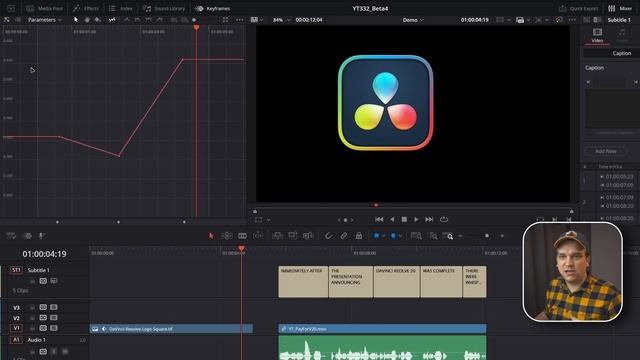Add a blue marker on the timeline
This screenshot has height=360, width=640.
[393, 236]
